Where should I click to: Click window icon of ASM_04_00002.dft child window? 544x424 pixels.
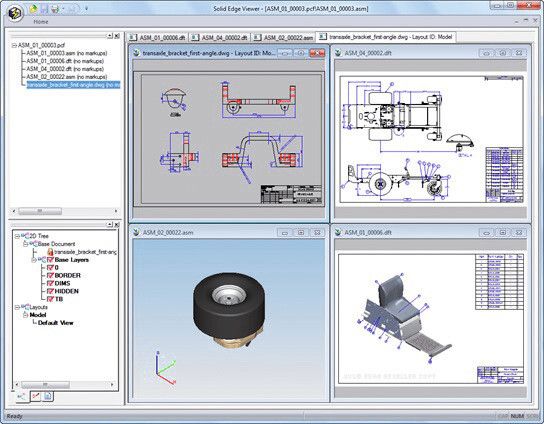pyautogui.click(x=338, y=53)
